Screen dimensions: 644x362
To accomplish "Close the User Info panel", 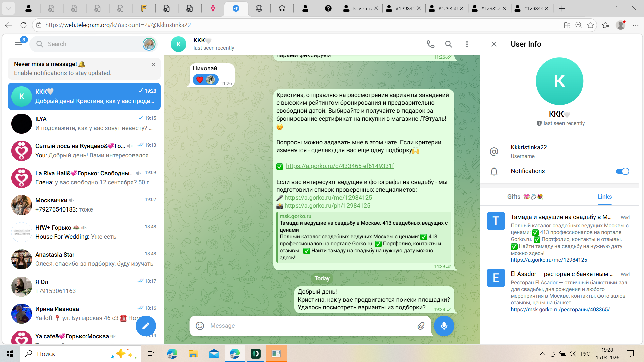I will 494,44.
